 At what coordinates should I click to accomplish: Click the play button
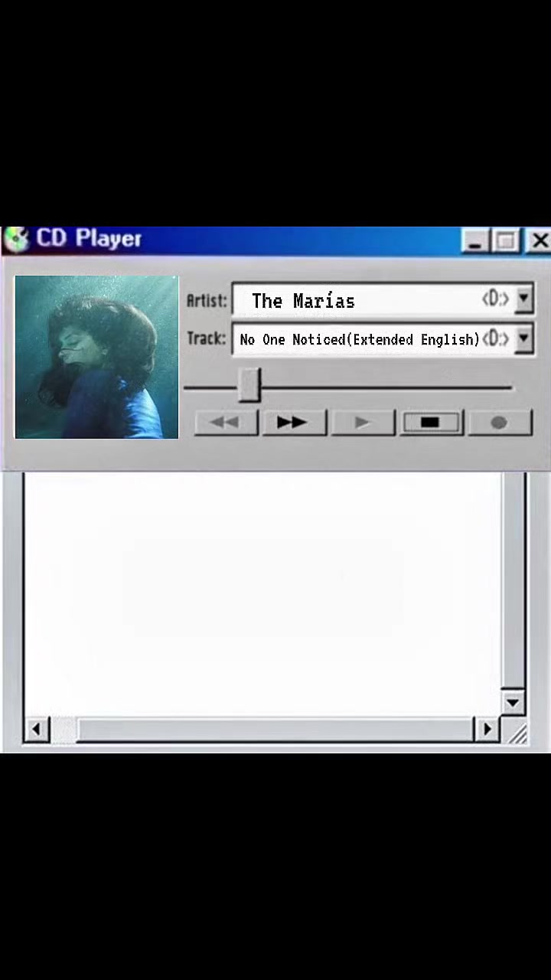coord(363,423)
